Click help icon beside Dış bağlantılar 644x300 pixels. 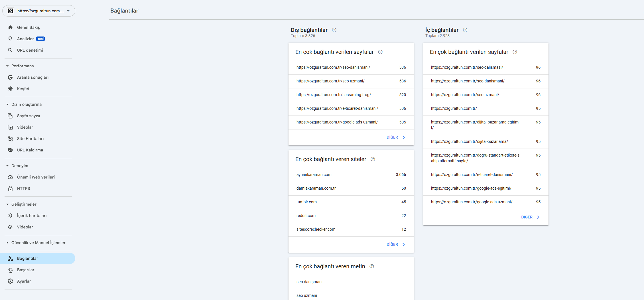tap(334, 30)
